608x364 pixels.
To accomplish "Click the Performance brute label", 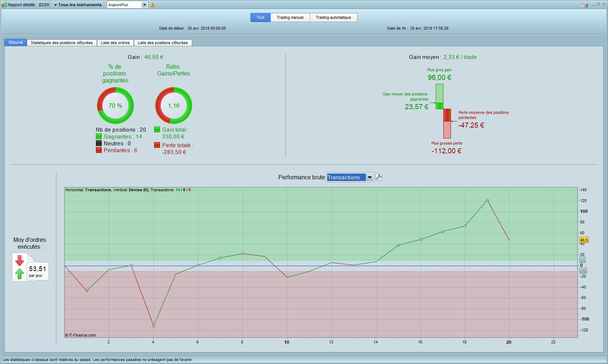I will tap(301, 177).
